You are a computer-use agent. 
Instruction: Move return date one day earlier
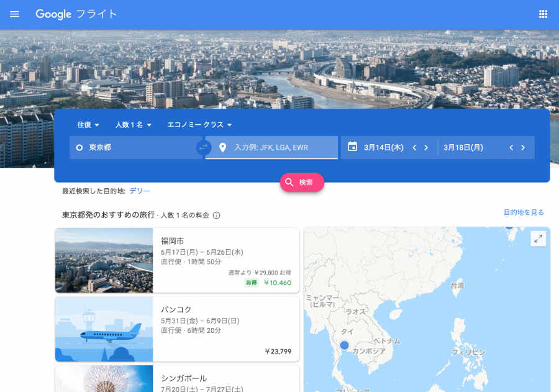[x=511, y=148]
